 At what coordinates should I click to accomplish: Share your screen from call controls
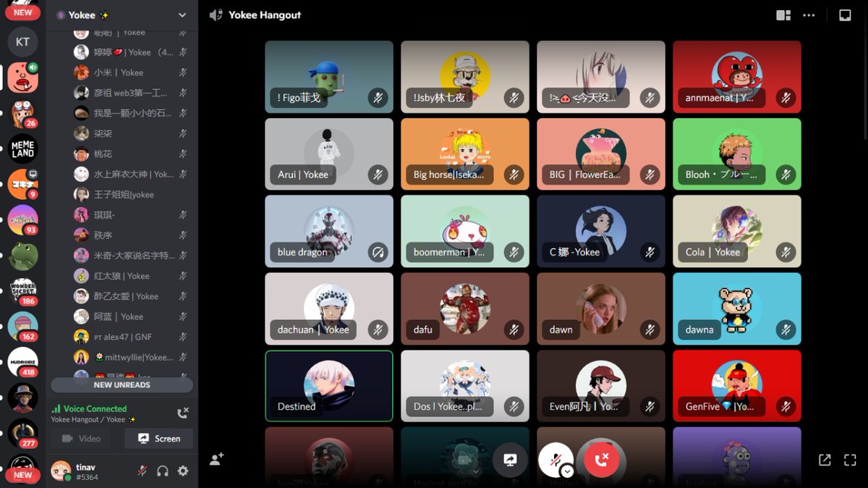(510, 459)
